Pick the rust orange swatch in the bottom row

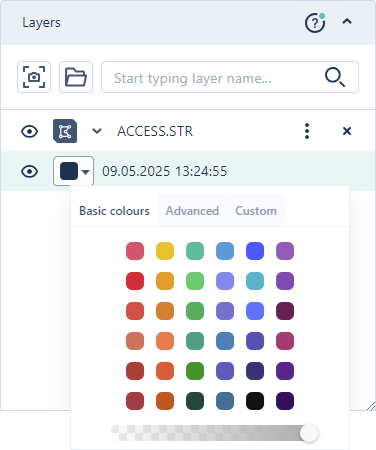pyautogui.click(x=165, y=401)
